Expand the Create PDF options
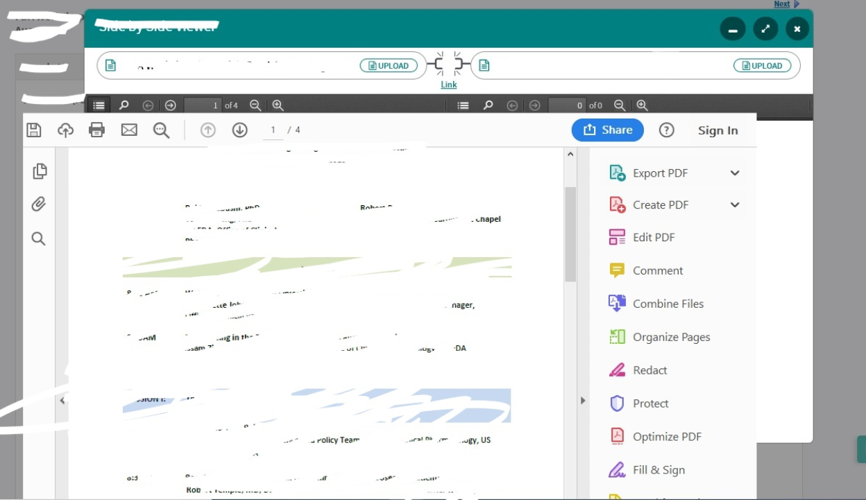Image resolution: width=866 pixels, height=504 pixels. pos(734,205)
